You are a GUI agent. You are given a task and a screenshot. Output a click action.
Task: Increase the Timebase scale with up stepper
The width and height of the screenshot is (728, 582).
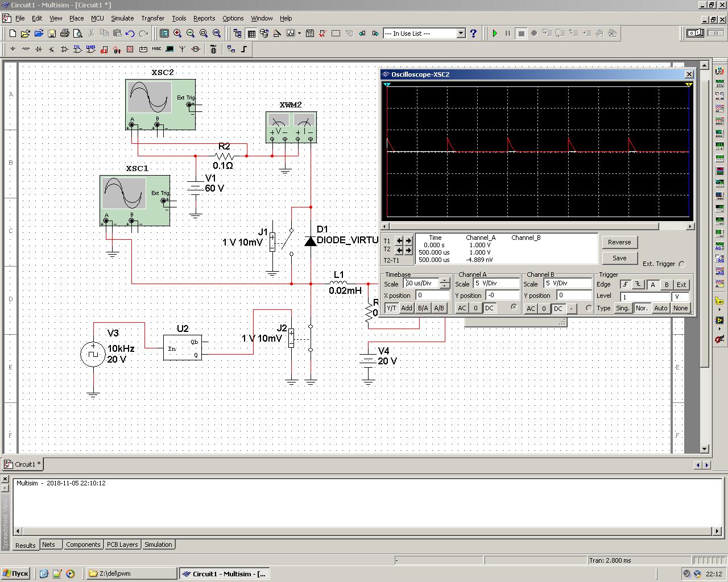[444, 280]
